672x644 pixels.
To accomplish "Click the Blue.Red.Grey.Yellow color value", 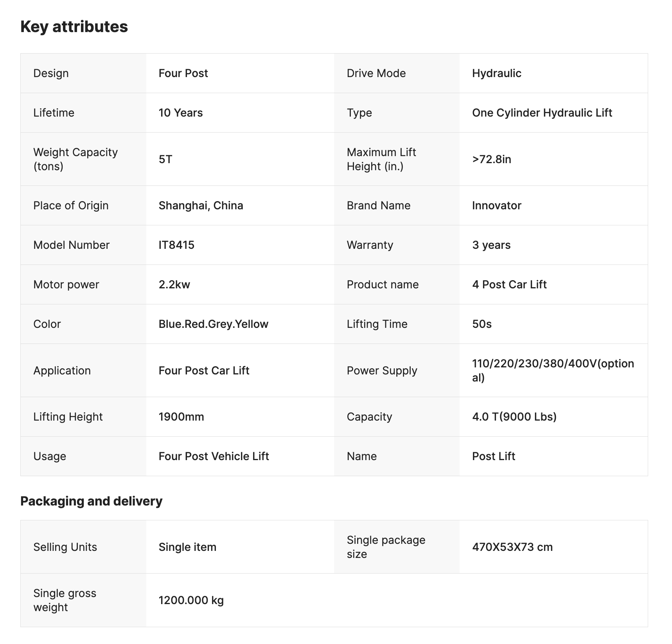I will point(213,324).
